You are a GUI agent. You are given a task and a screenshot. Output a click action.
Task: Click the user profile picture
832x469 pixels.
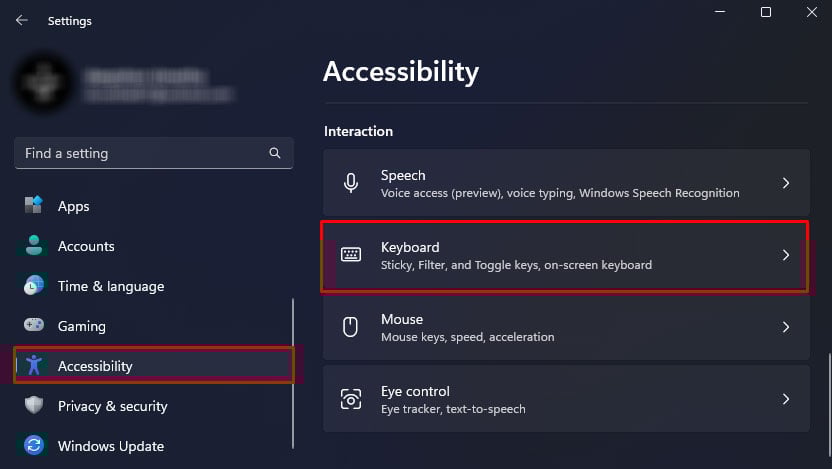point(42,84)
